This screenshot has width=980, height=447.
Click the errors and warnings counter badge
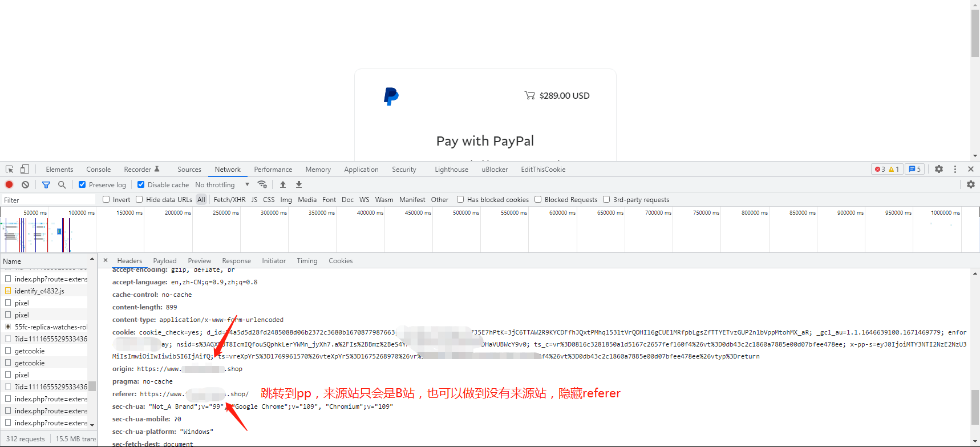887,169
